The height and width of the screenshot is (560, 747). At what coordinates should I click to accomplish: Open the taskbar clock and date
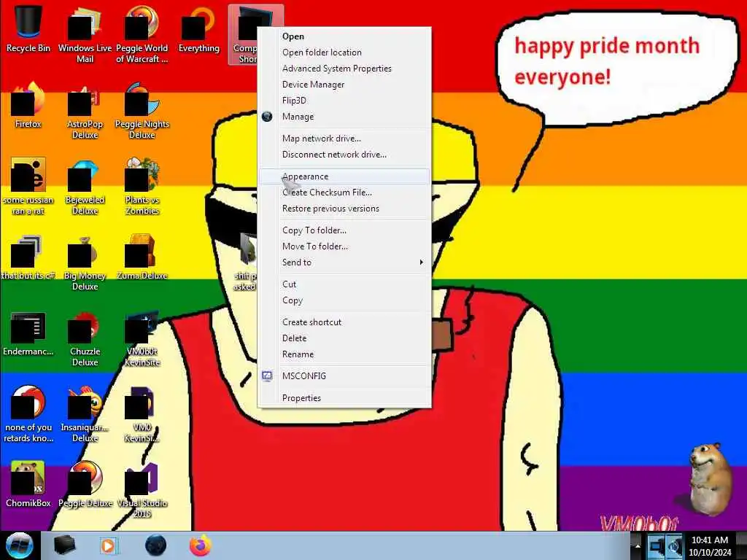point(709,546)
